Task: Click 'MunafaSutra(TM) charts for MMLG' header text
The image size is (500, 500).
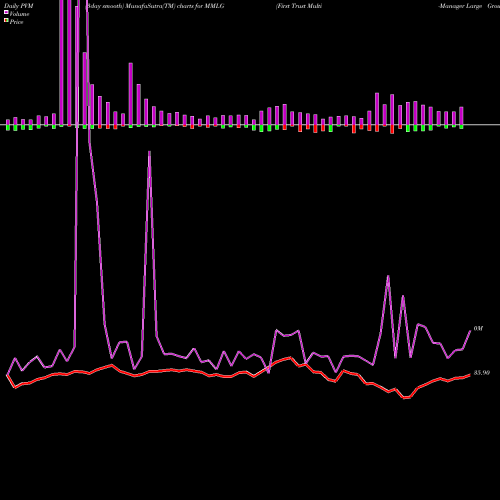Action: click(175, 6)
